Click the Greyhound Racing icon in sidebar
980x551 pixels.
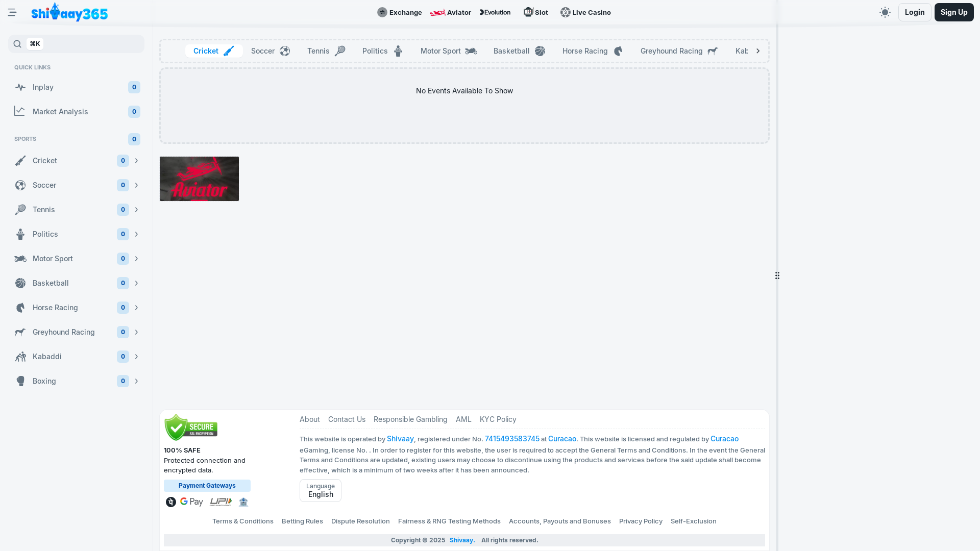pos(20,332)
